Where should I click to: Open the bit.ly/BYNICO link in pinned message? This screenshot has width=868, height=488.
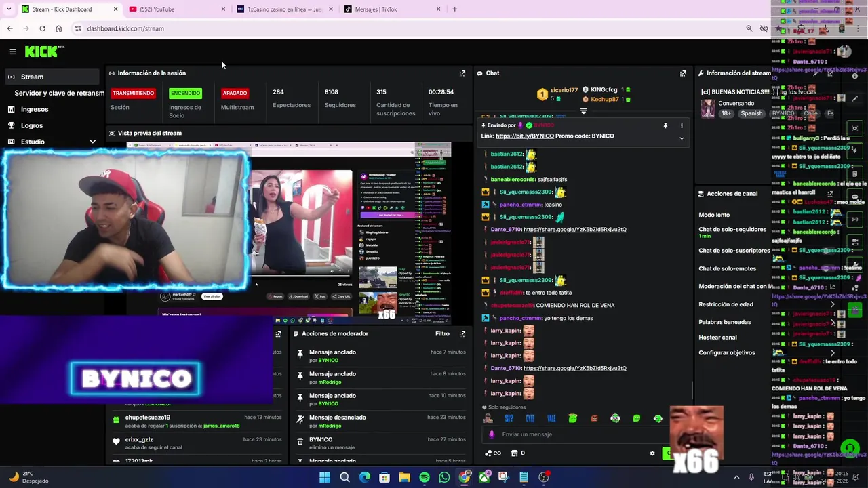(525, 136)
